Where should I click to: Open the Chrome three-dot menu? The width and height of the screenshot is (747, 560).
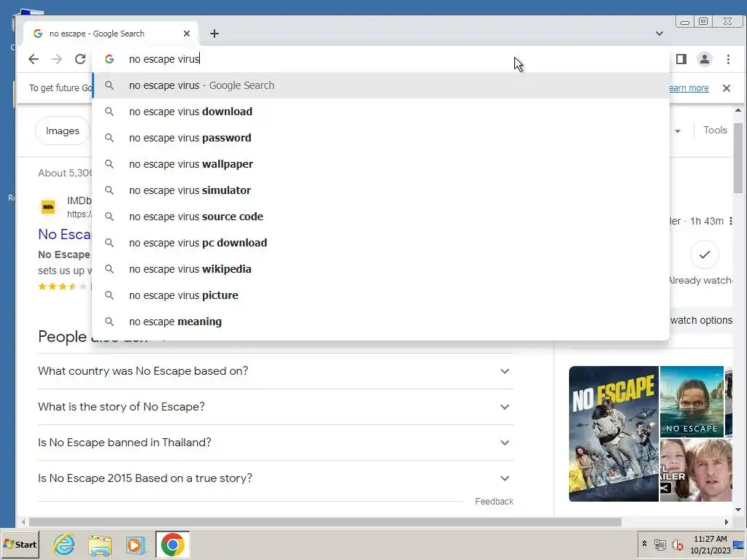pos(728,59)
